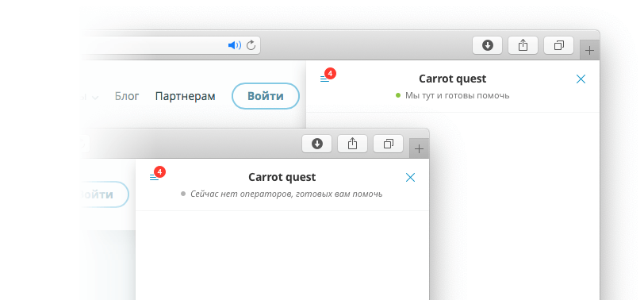
Task: Mute tab audio speaker icon in back window
Action: (235, 45)
